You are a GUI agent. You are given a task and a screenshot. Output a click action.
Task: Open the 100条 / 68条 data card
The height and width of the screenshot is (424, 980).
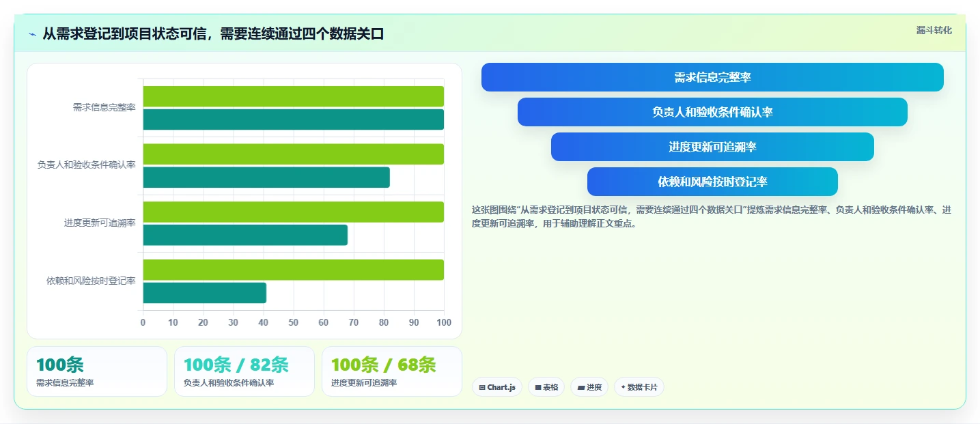(392, 371)
